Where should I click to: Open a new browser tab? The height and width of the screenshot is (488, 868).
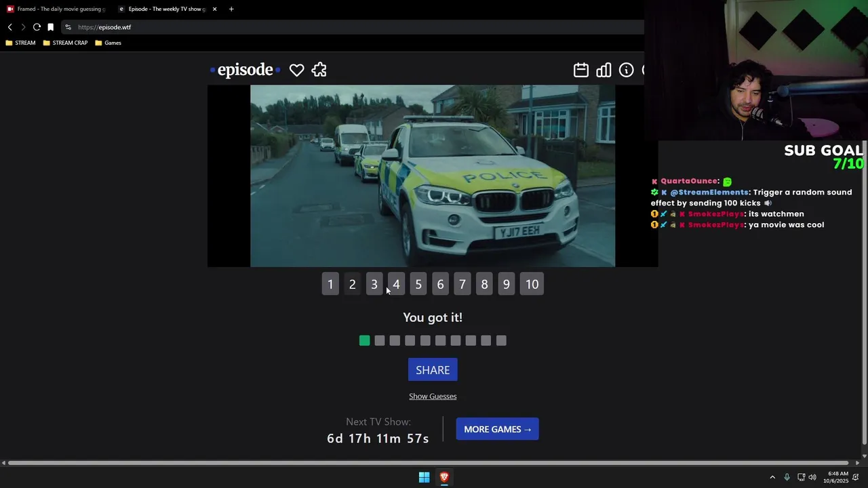pos(231,9)
